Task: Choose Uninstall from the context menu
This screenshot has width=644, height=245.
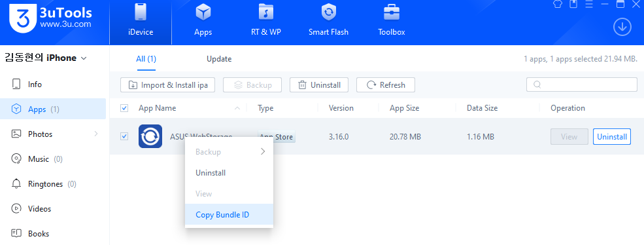Action: pyautogui.click(x=229, y=173)
